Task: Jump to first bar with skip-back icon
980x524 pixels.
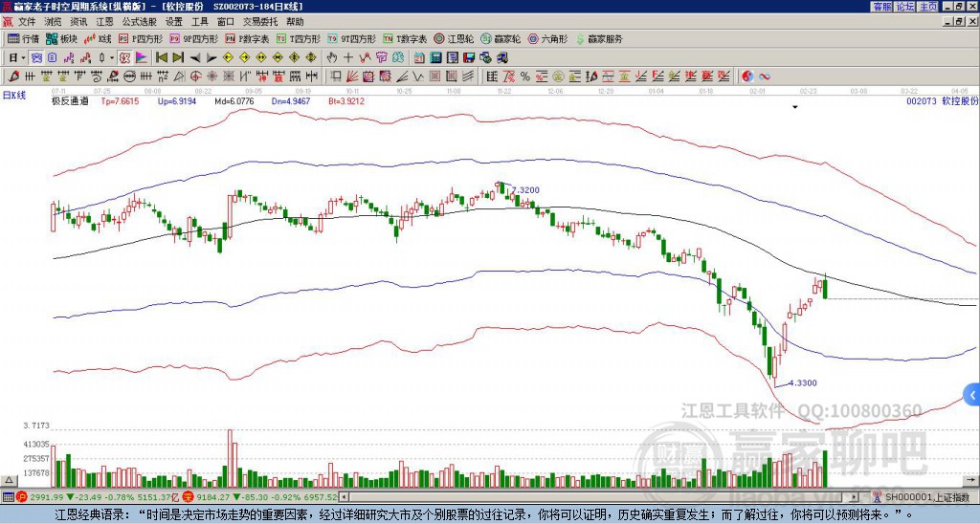Action: [161, 58]
